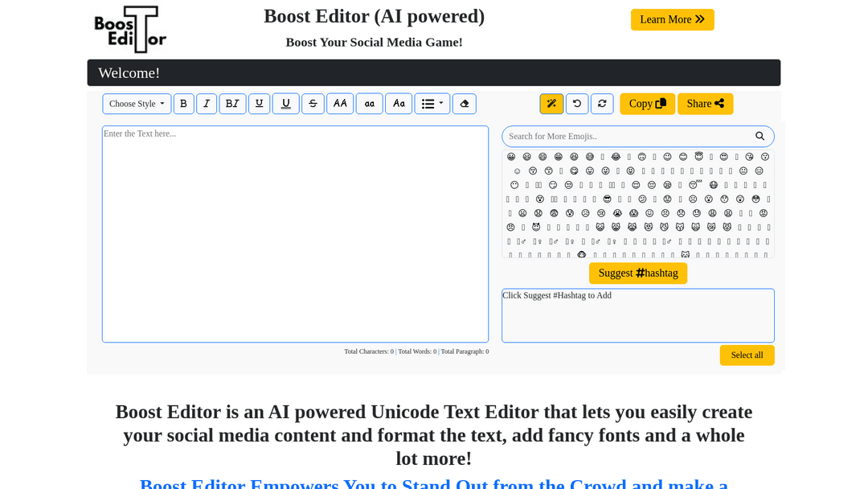The height and width of the screenshot is (489, 868).
Task: Apply the thick double underline style
Action: point(285,104)
